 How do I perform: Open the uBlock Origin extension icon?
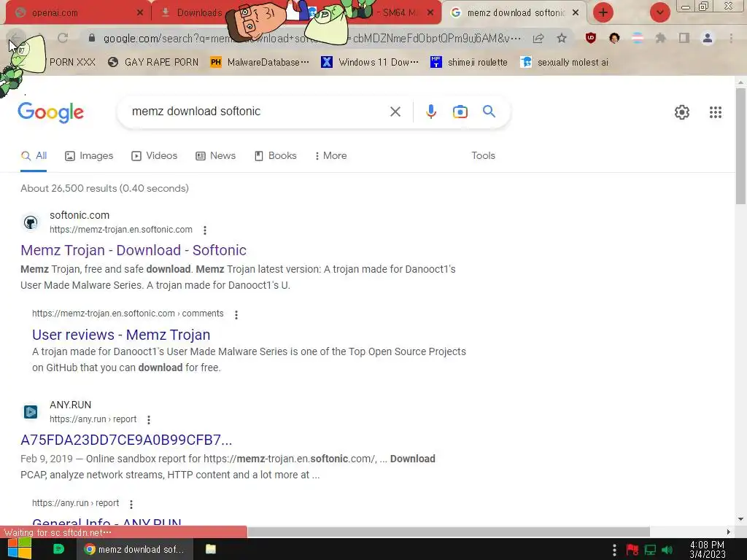(590, 38)
